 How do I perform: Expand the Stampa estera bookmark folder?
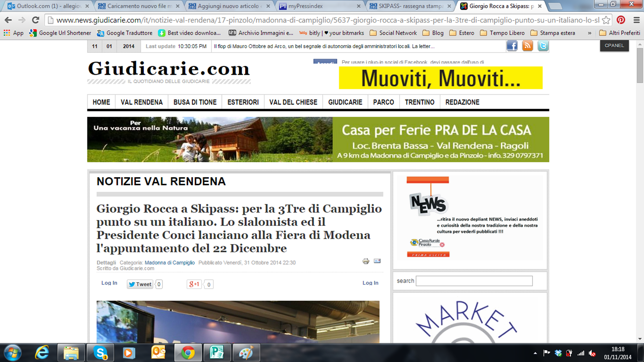tap(553, 33)
